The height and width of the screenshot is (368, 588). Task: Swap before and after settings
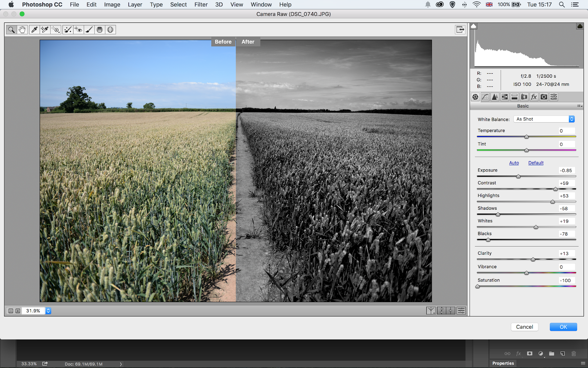tap(441, 311)
